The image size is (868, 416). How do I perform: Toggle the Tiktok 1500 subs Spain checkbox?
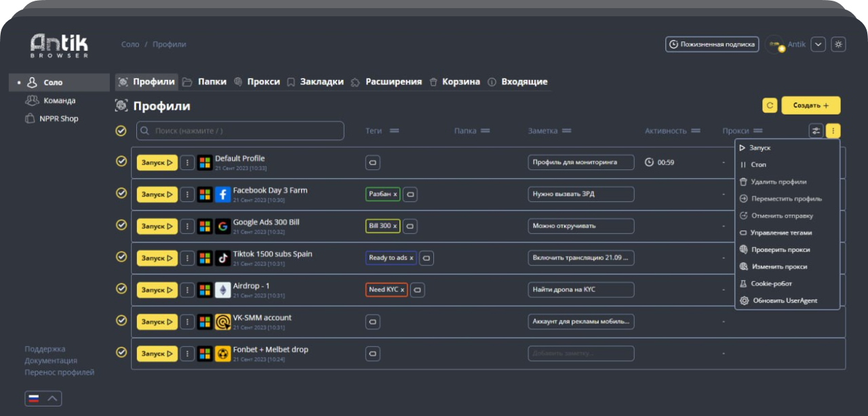tap(121, 257)
